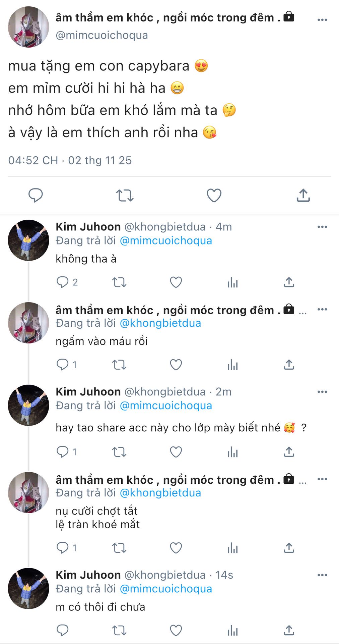
Task: Reply to "m có thôi đi chưa" tweet
Action: (63, 630)
